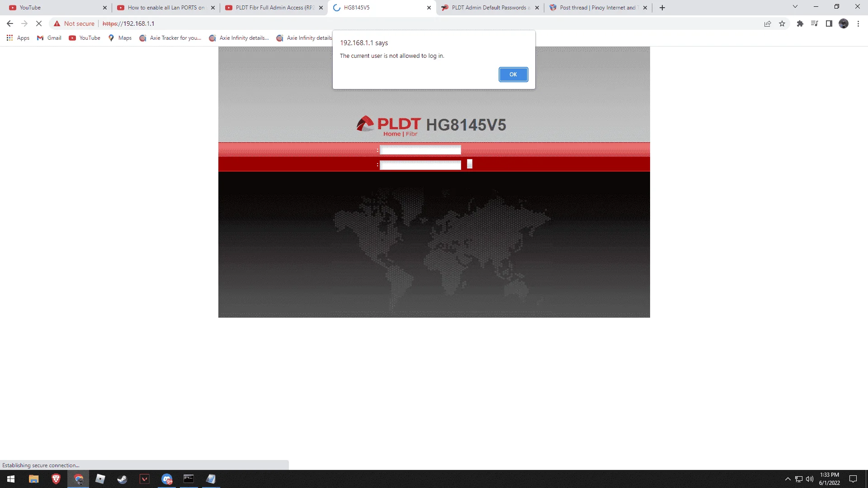Expand the tab search dropdown
The height and width of the screenshot is (488, 868).
(x=795, y=7)
